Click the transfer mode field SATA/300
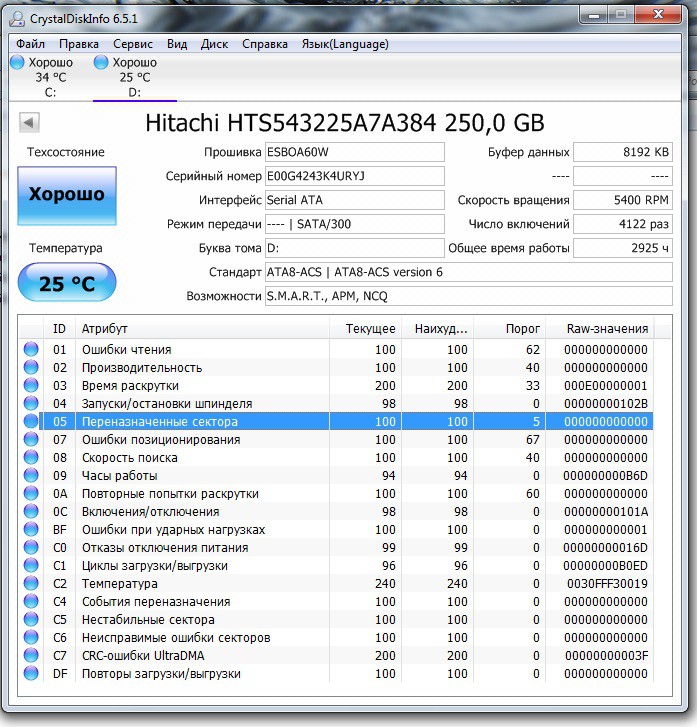Image resolution: width=697 pixels, height=727 pixels. (x=355, y=224)
